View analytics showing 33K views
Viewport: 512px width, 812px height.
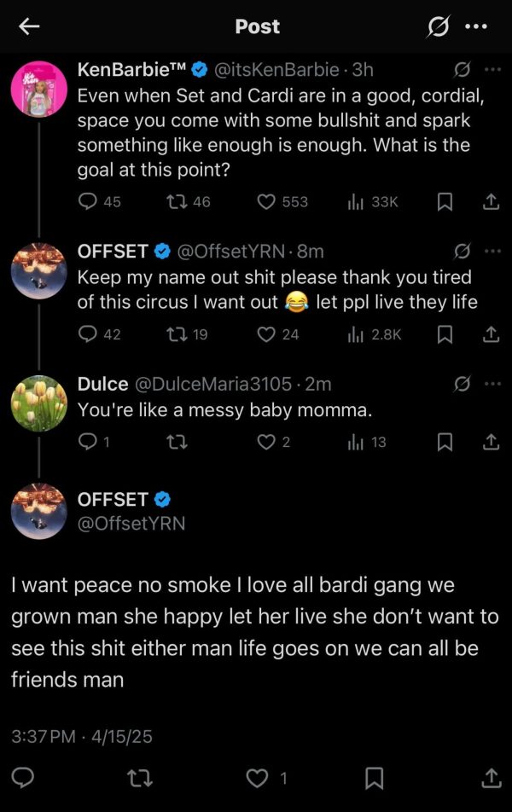click(357, 201)
